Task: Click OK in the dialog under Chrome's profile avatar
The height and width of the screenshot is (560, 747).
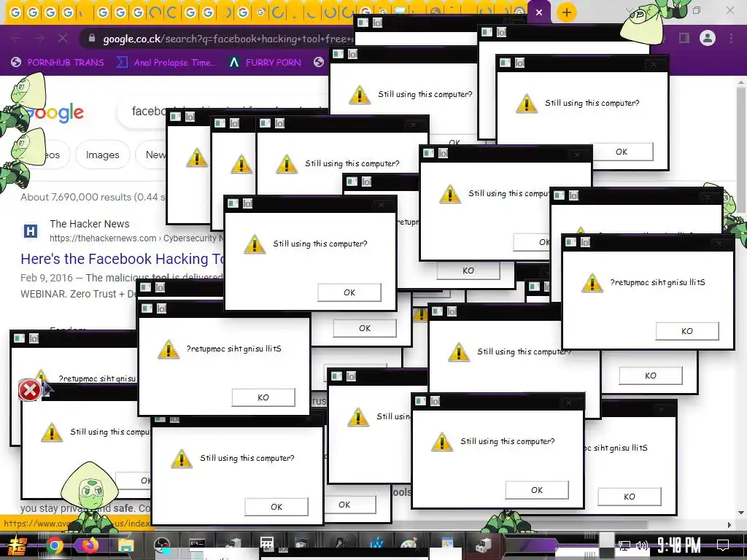Action: (622, 152)
